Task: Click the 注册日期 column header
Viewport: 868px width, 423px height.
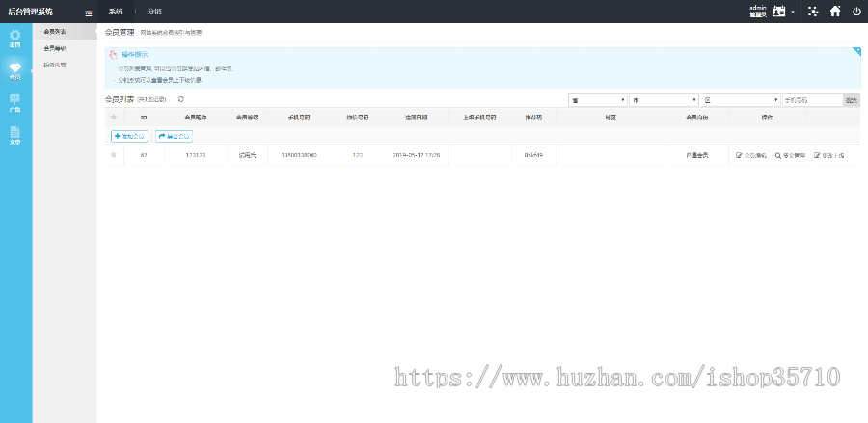Action: pos(417,118)
